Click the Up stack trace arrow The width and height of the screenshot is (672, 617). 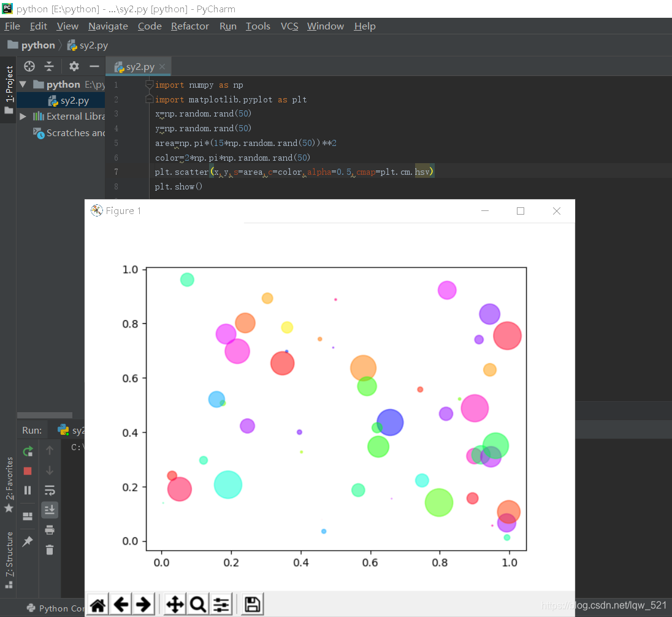tap(50, 450)
